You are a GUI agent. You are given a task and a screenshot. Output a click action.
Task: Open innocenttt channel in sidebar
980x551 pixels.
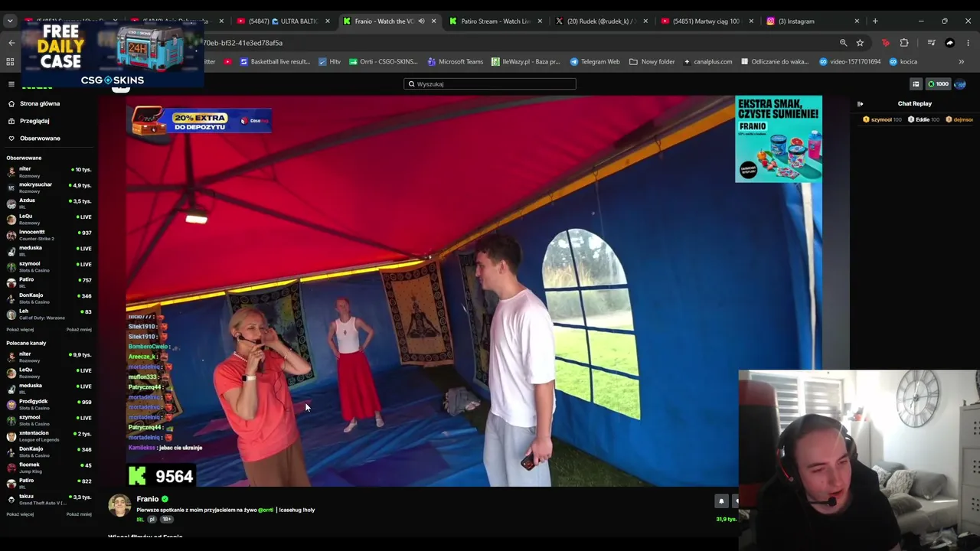coord(49,235)
